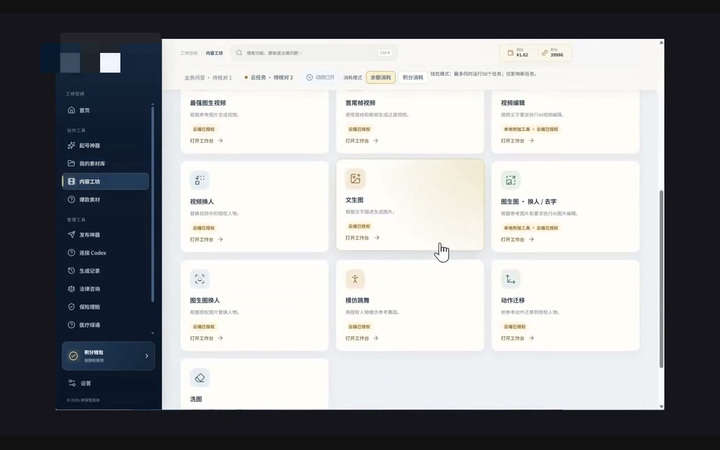Click the 模仿跳舞 dancer icon
This screenshot has height=450, width=720.
pos(355,279)
